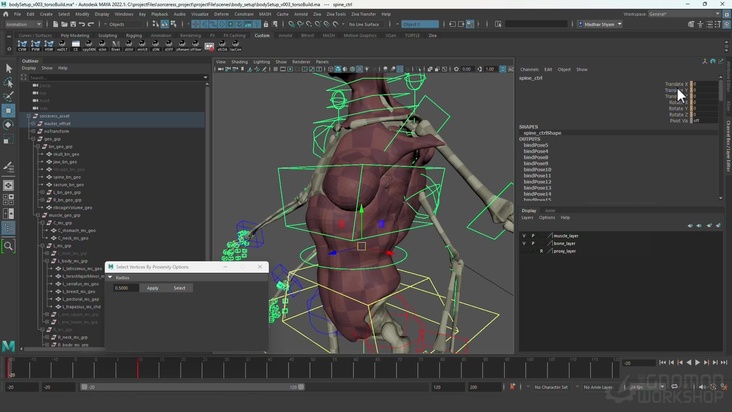Open the Deform menu
The width and height of the screenshot is (732, 412).
221,14
